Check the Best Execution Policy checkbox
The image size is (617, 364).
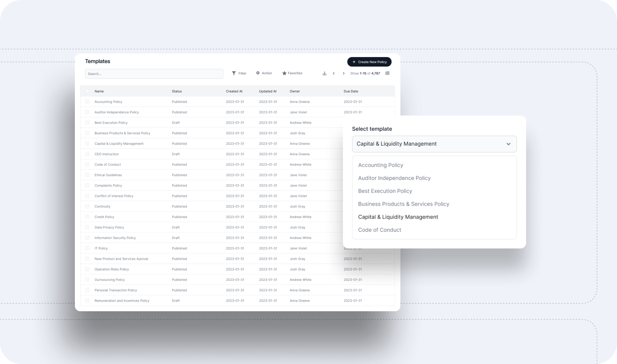point(87,123)
